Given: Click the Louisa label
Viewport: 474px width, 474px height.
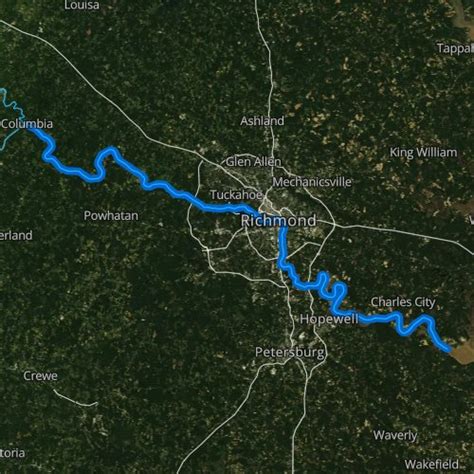Looking at the screenshot, I should (82, 5).
